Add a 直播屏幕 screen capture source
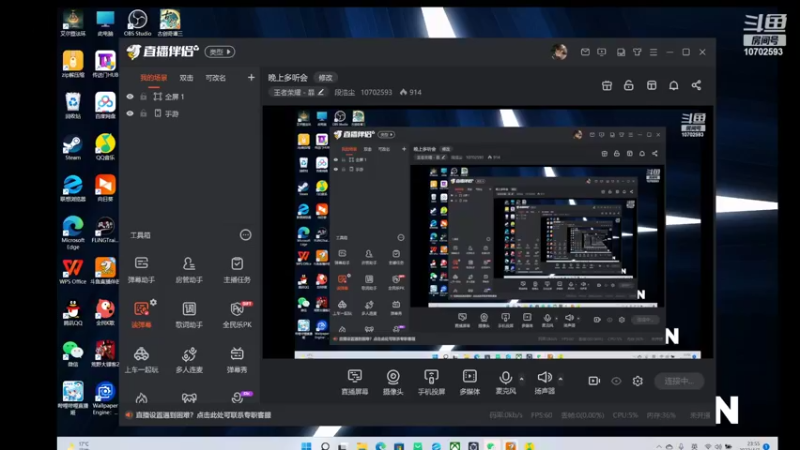 click(355, 382)
